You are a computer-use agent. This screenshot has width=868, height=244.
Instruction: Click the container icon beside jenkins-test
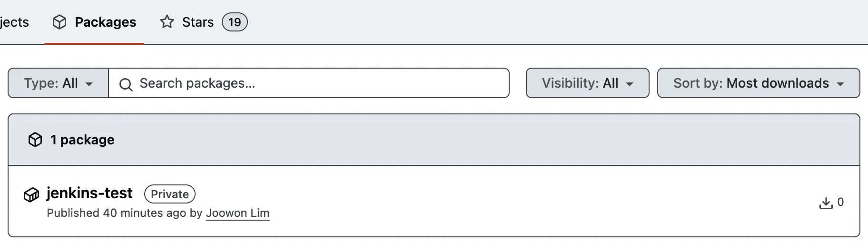(31, 194)
